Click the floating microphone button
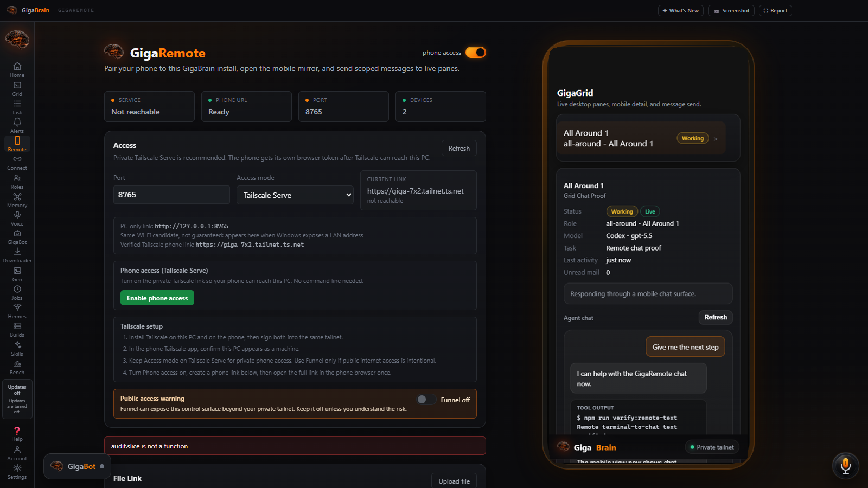The image size is (868, 488). pyautogui.click(x=845, y=465)
